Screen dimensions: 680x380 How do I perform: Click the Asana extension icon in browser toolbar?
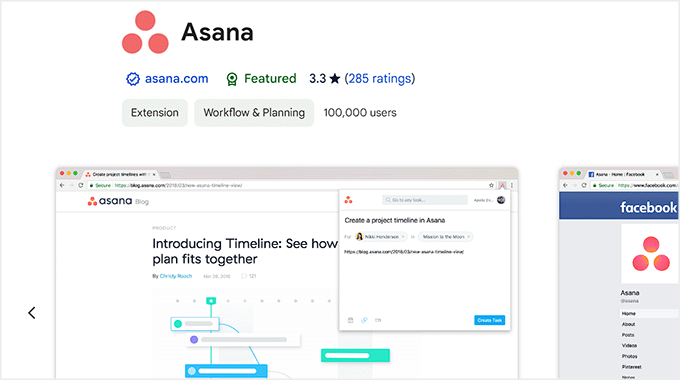(502, 185)
